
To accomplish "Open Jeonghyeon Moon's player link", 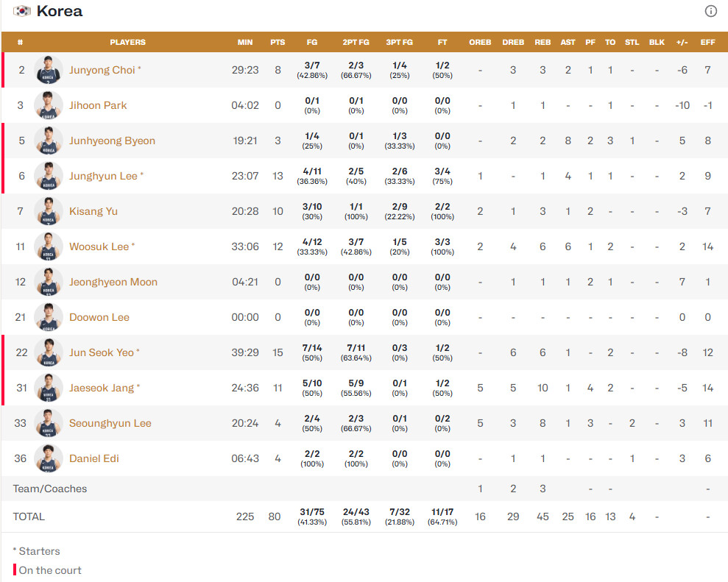I will click(113, 282).
